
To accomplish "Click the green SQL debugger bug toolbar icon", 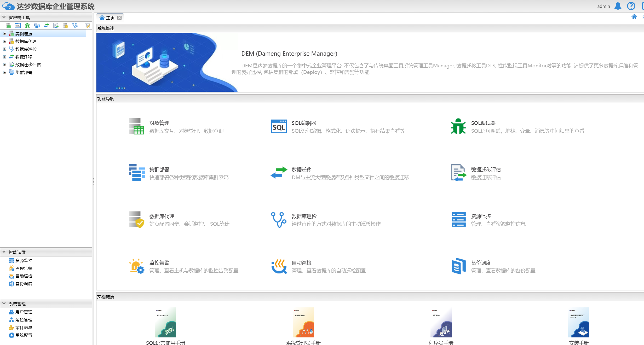I will tap(27, 26).
